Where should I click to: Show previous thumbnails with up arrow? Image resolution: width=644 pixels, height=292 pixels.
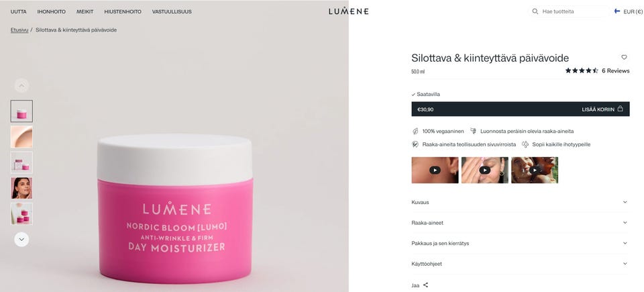pos(21,85)
